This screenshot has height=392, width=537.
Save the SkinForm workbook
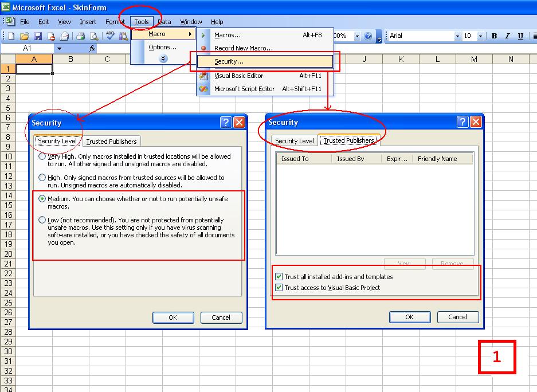(37, 36)
